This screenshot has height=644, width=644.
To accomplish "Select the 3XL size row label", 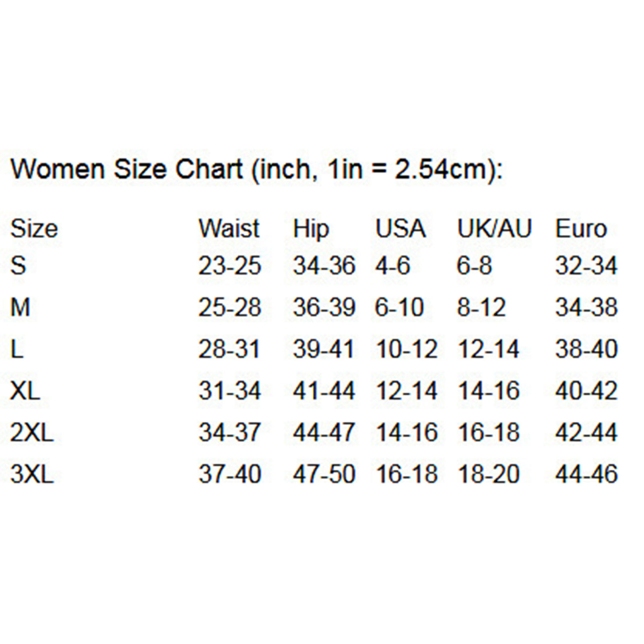I will point(32,474).
